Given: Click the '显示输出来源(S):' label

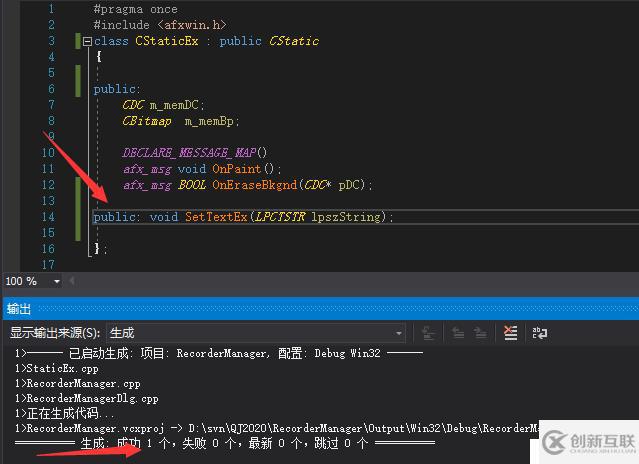Looking at the screenshot, I should (55, 333).
